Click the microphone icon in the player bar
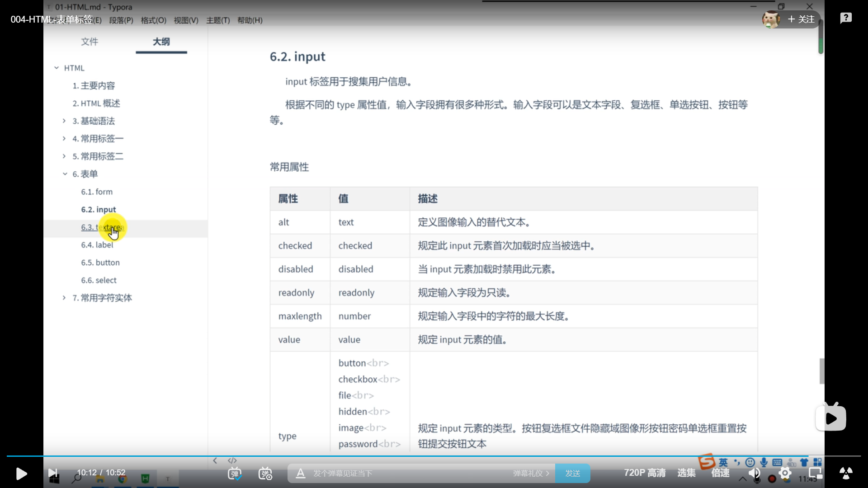The image size is (868, 488). (x=764, y=462)
